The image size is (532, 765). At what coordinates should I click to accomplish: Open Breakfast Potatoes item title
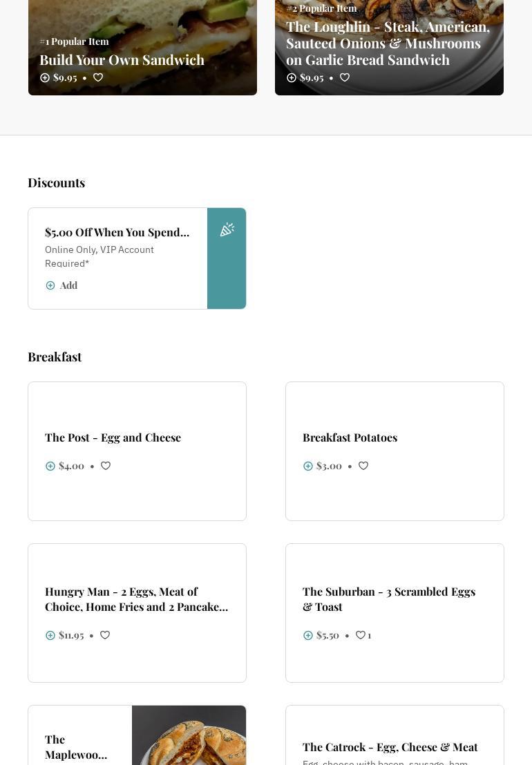[x=350, y=437]
